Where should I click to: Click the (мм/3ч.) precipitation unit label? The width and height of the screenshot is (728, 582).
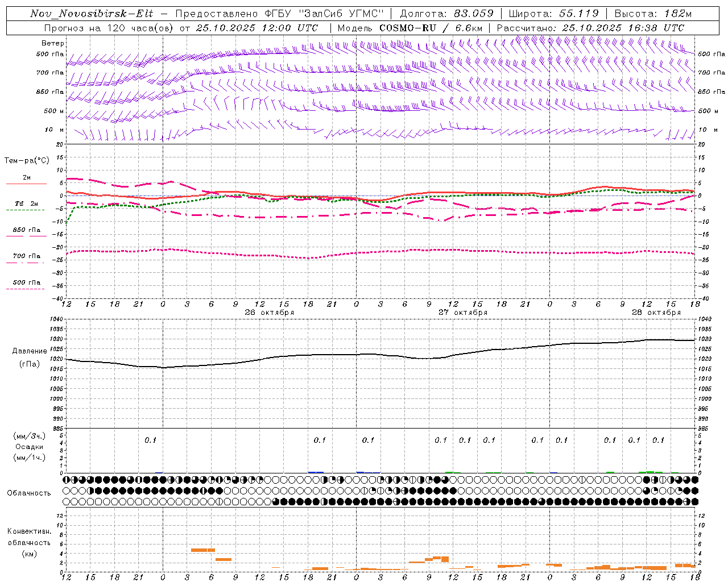30,436
